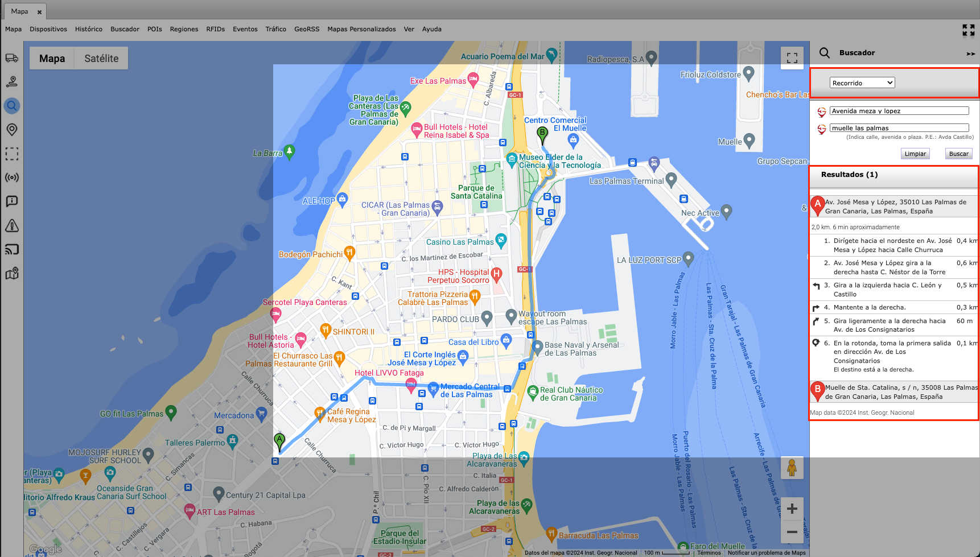Open the Regiones menu
The width and height of the screenshot is (980, 557).
point(184,29)
